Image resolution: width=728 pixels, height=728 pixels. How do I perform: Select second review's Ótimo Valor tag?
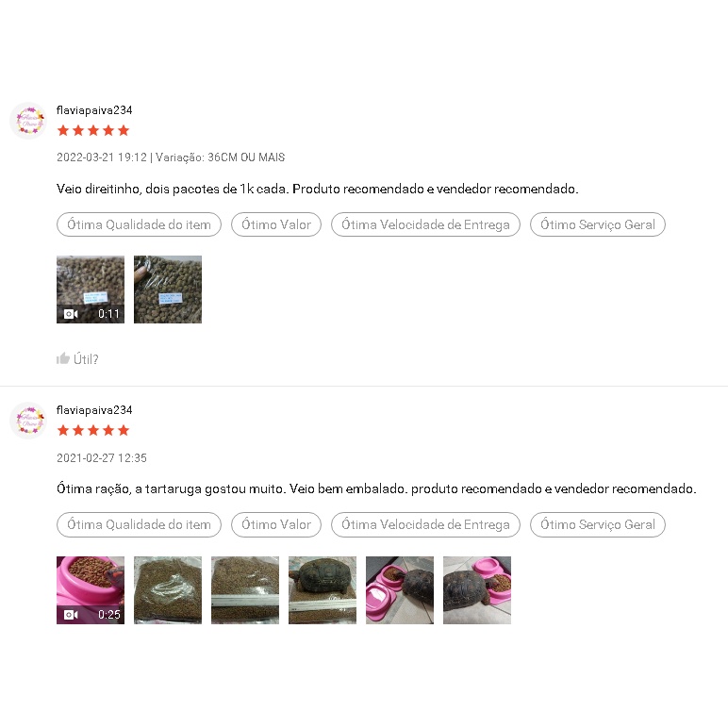click(x=276, y=524)
